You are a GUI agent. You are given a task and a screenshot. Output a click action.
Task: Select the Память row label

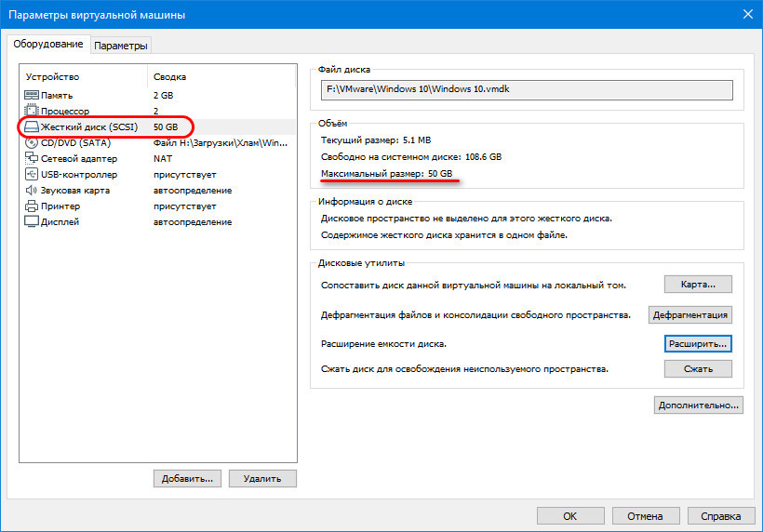pos(57,95)
